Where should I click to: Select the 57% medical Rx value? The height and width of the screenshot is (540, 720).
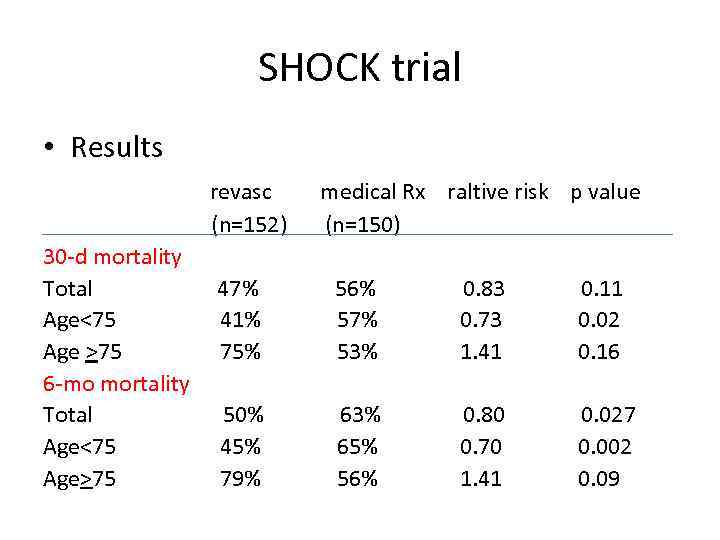[357, 320]
